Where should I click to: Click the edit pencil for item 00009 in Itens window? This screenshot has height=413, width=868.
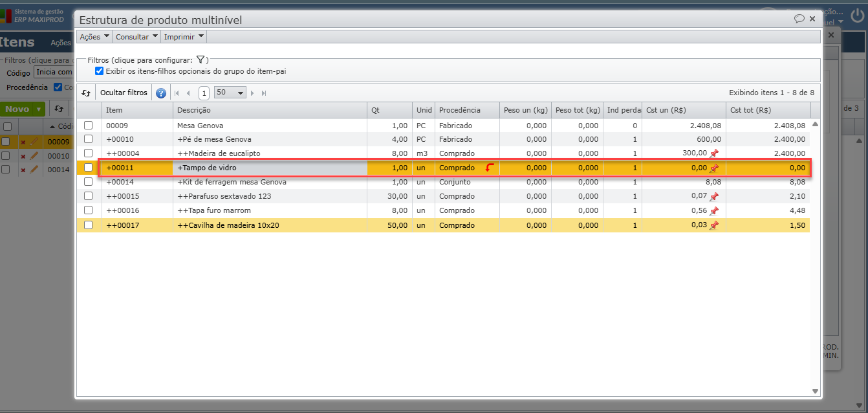coord(34,141)
